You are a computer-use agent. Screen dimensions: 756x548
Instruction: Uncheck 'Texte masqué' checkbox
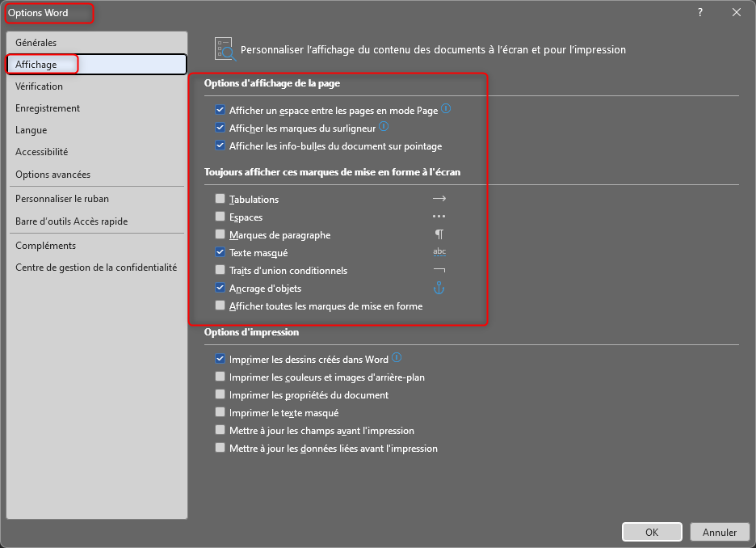point(220,253)
